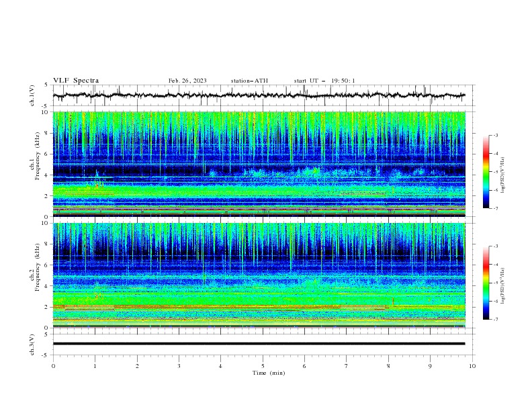Click time axis tick label "6"

(x=304, y=366)
